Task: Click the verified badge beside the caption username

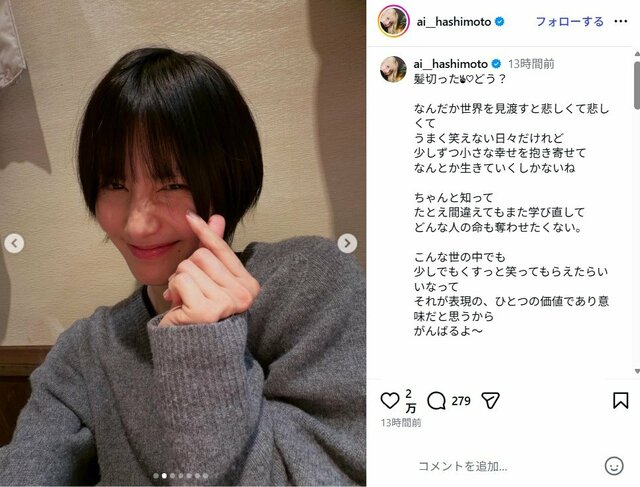Action: coord(496,64)
